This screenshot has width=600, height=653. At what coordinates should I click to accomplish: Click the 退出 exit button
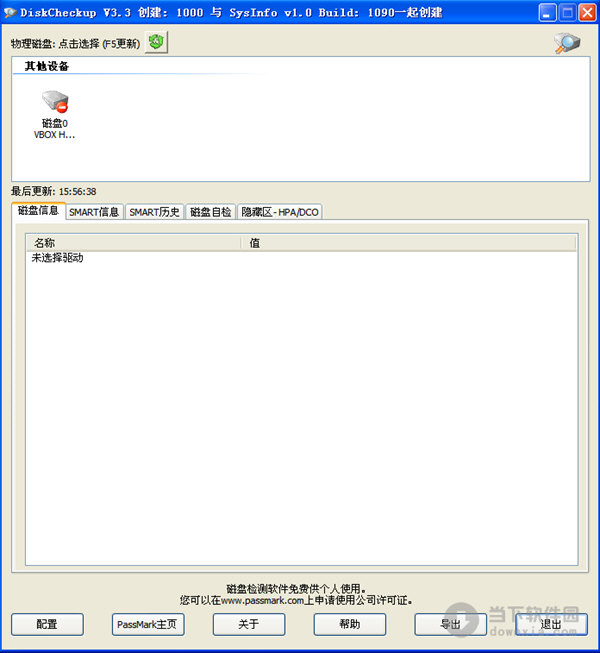(x=551, y=624)
